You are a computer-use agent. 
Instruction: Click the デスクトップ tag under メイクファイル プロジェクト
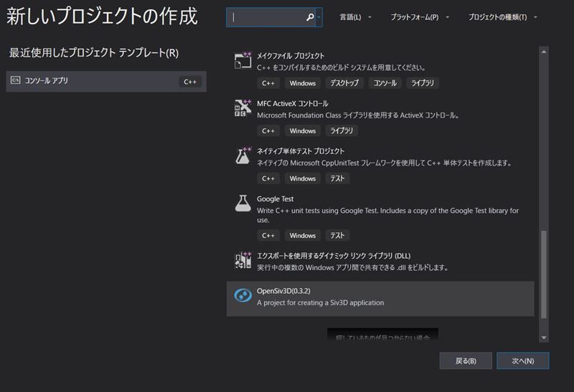pos(344,83)
